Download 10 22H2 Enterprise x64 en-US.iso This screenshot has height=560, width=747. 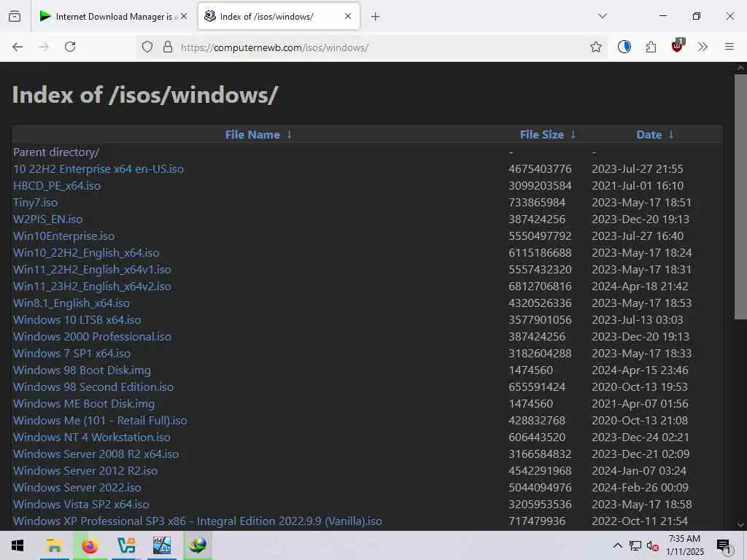98,169
